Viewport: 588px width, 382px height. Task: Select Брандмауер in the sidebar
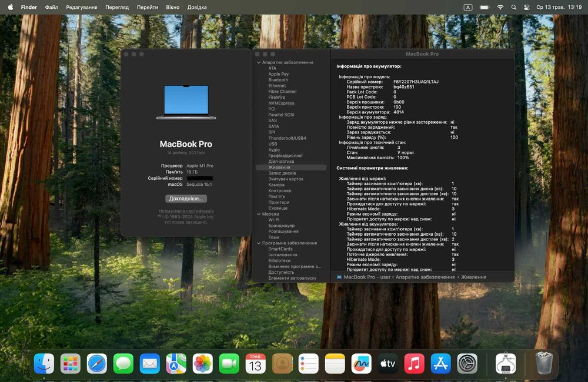[281, 226]
